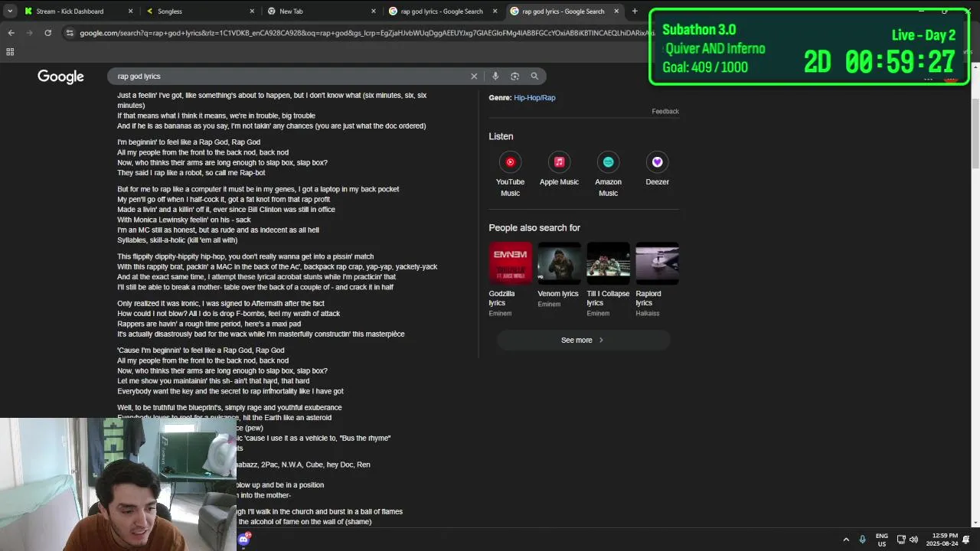Viewport: 980px width, 551px height.
Task: Click lyric "They said I rap like a robot"
Action: (160, 173)
